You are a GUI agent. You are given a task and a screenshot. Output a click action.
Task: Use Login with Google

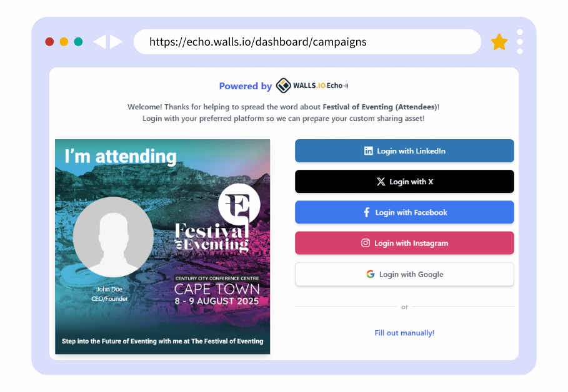click(x=404, y=274)
